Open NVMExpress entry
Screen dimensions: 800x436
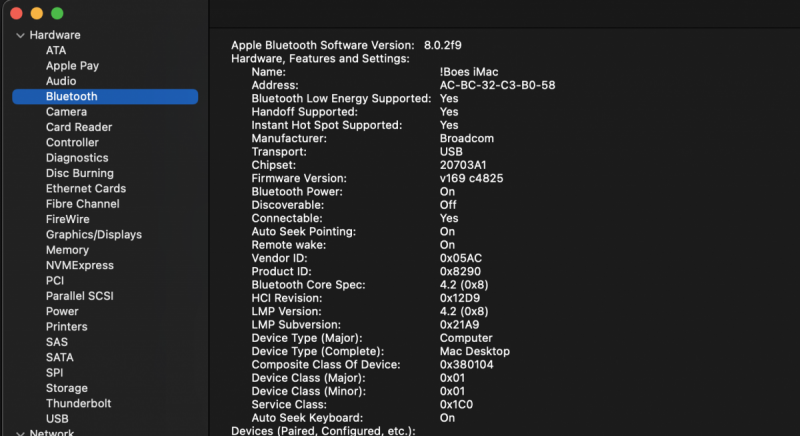pos(80,265)
